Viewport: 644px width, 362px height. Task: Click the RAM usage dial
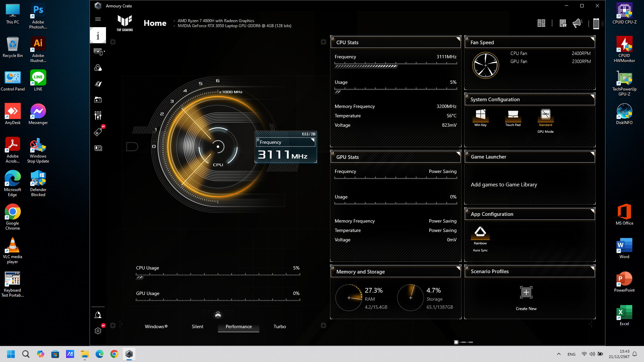coord(349,298)
